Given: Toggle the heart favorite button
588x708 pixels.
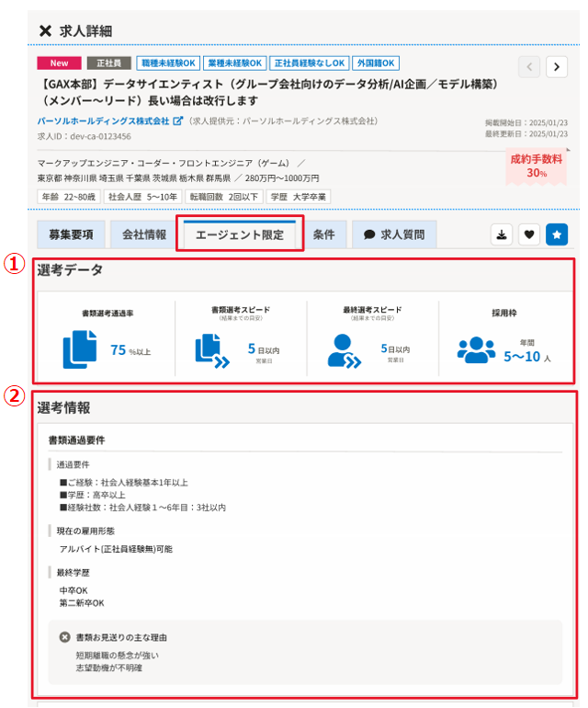Looking at the screenshot, I should [x=529, y=234].
